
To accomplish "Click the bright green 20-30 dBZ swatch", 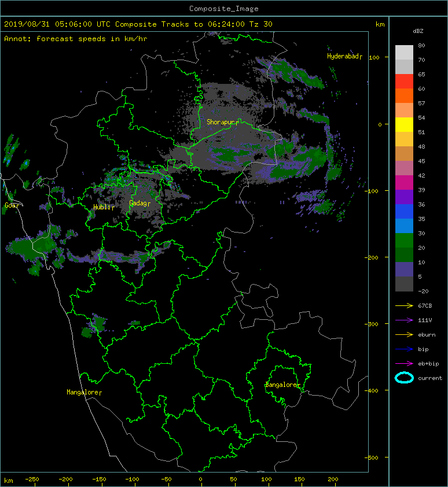I will [x=404, y=241].
